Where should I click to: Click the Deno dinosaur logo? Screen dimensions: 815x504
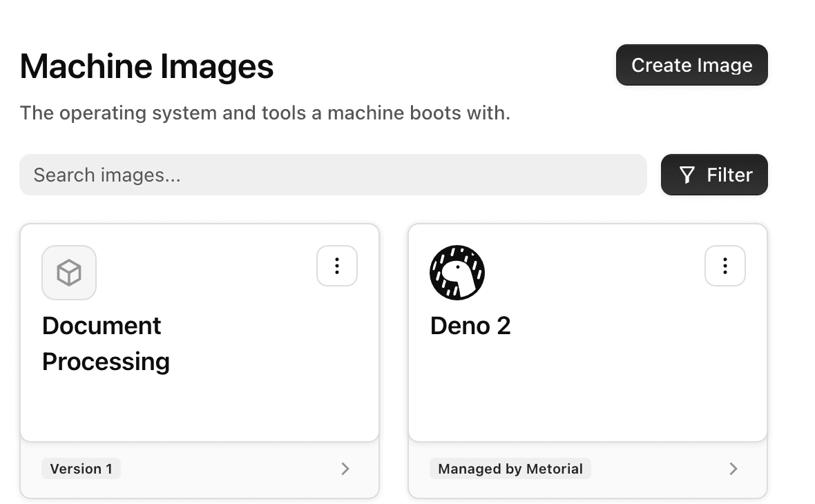coord(457,273)
